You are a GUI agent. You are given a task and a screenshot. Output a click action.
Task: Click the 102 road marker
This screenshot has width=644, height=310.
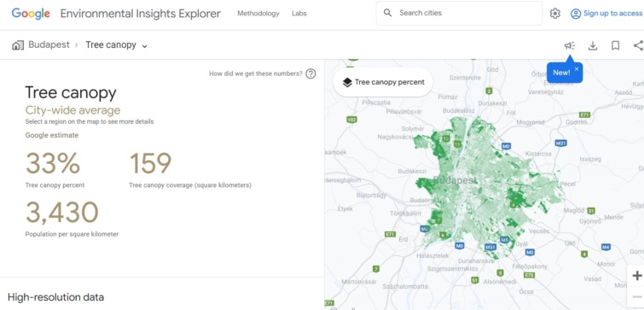click(351, 120)
